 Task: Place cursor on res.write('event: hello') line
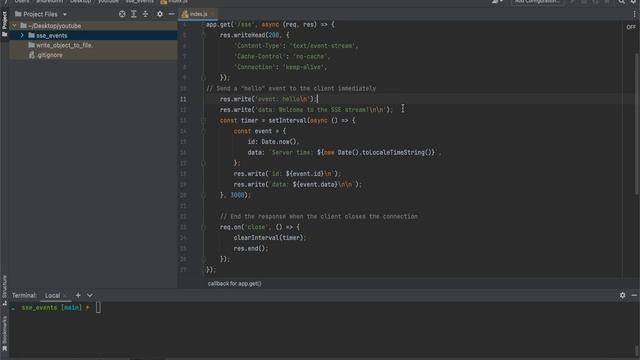click(268, 99)
